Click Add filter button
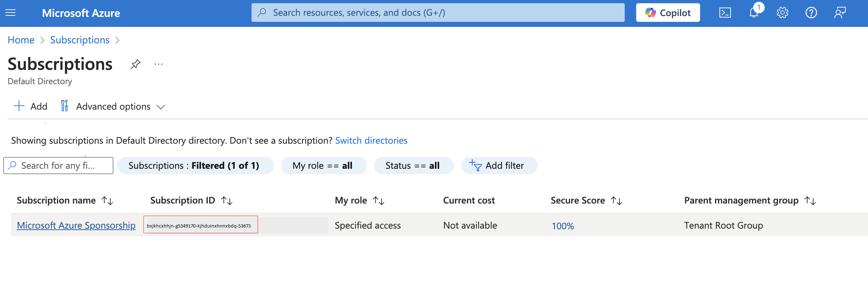 (x=499, y=166)
